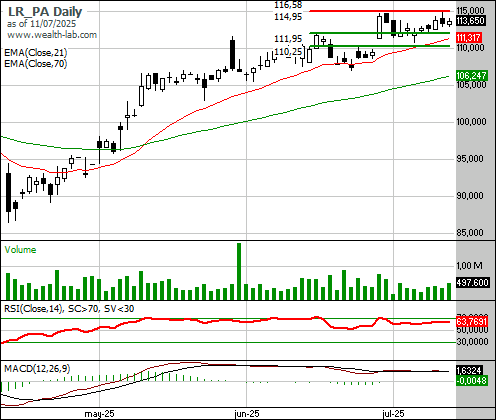Viewport: 496px width, 420px height.
Task: Click the 105,000 price axis label
Action: 470,85
